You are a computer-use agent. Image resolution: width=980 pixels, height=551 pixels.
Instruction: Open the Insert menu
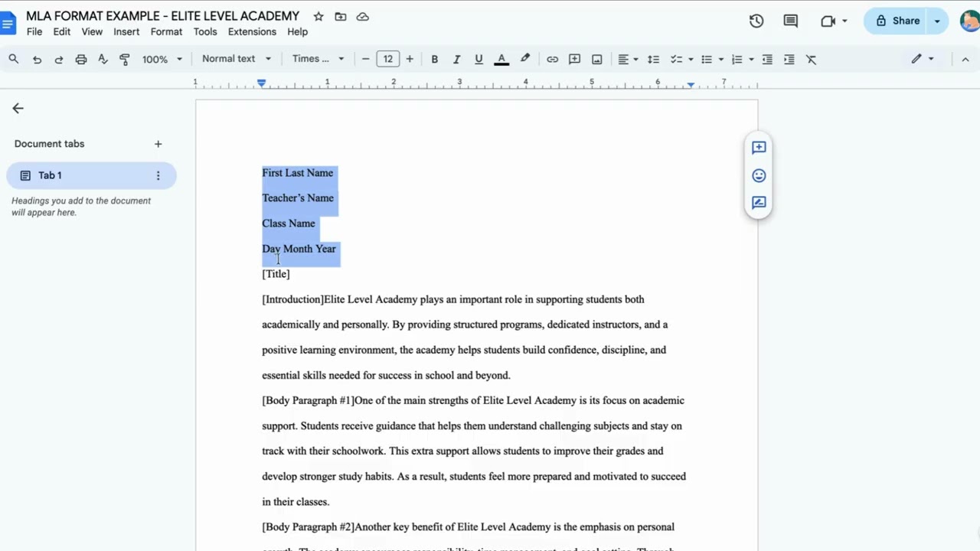[x=126, y=31]
